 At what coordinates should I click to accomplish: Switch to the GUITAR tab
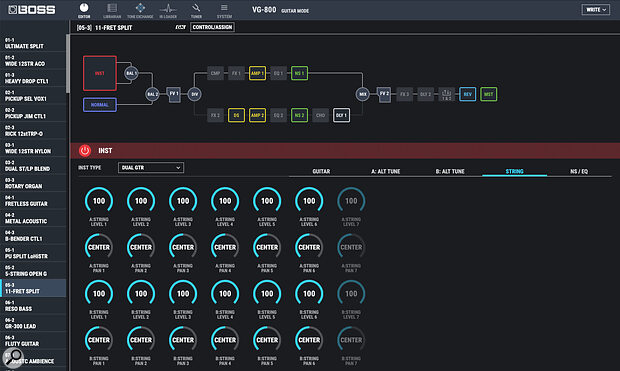tap(321, 171)
